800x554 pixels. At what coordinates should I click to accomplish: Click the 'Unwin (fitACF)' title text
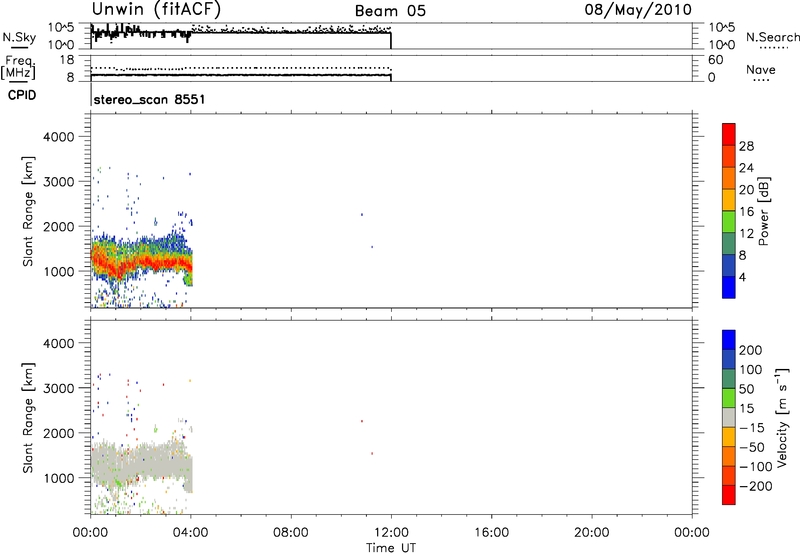point(156,9)
